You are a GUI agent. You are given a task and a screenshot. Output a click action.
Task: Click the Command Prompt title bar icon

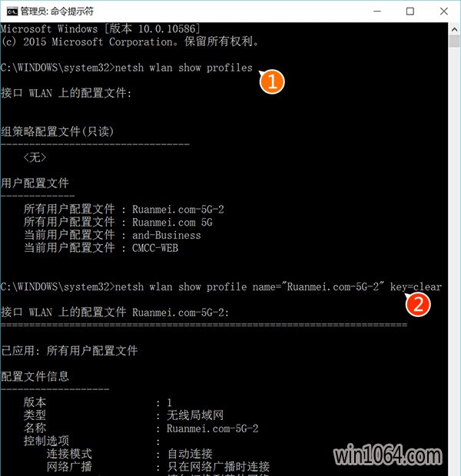[x=12, y=12]
